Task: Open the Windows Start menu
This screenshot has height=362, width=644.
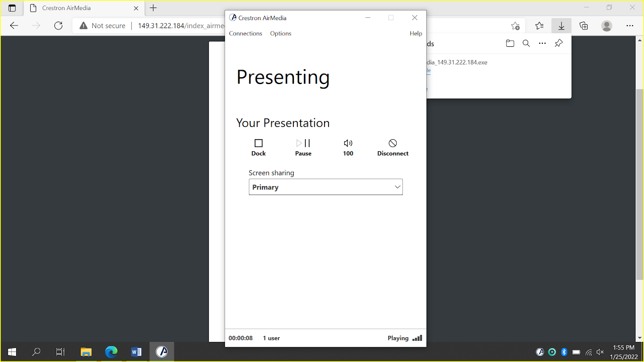Action: pyautogui.click(x=12, y=352)
